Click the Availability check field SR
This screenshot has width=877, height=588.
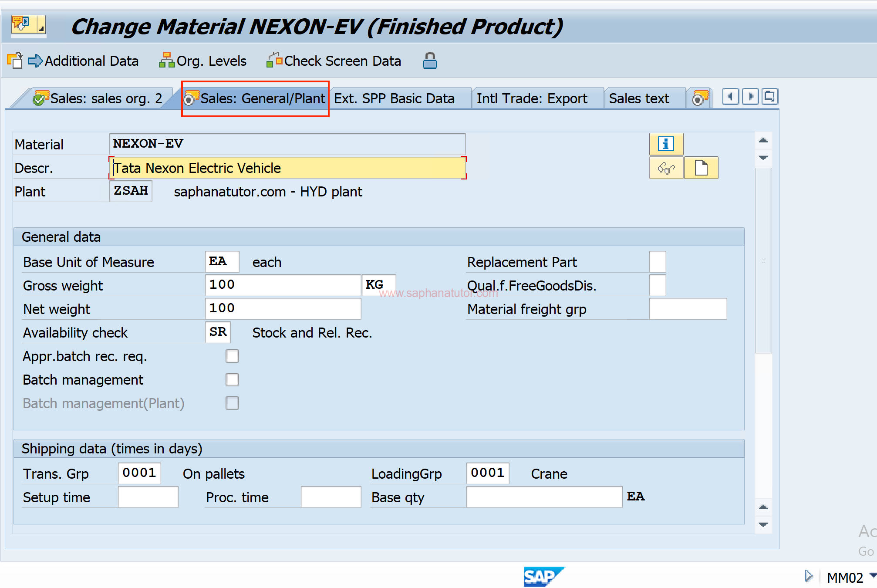[218, 332]
